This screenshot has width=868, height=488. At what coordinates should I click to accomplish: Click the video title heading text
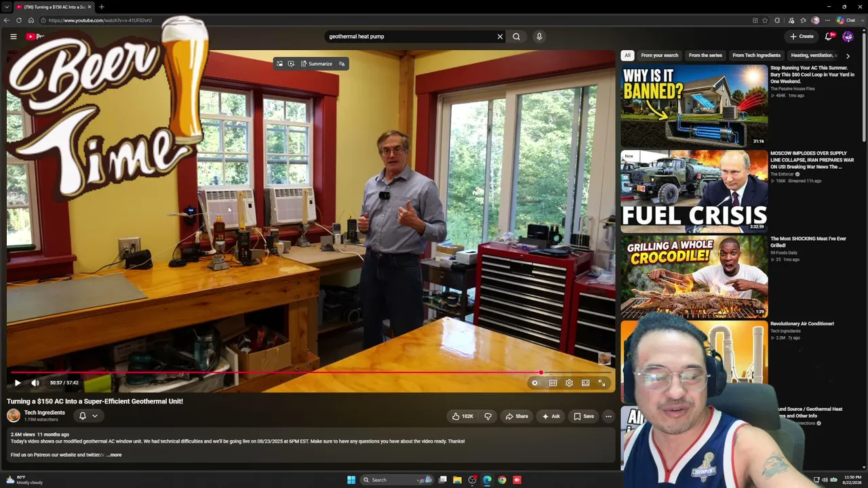tap(95, 401)
